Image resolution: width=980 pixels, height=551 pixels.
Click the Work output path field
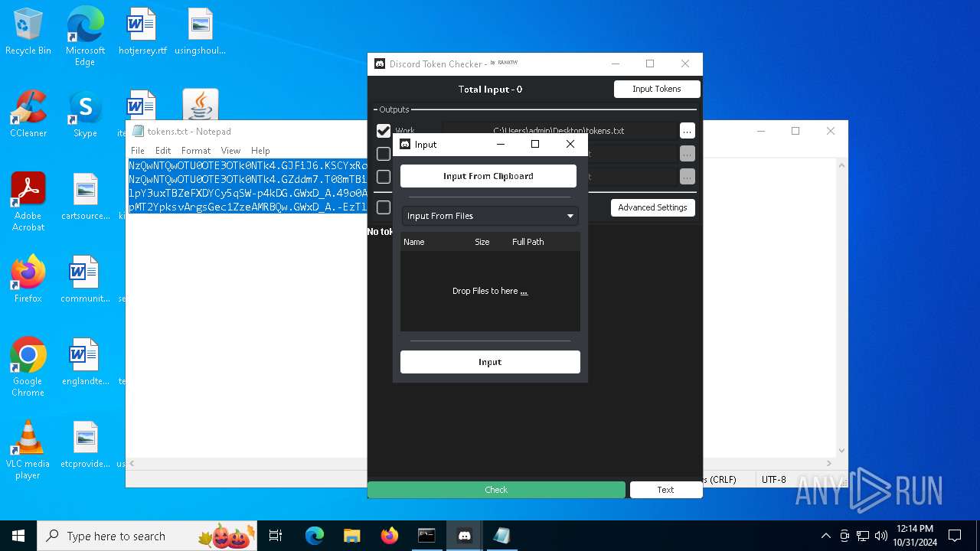pyautogui.click(x=559, y=131)
